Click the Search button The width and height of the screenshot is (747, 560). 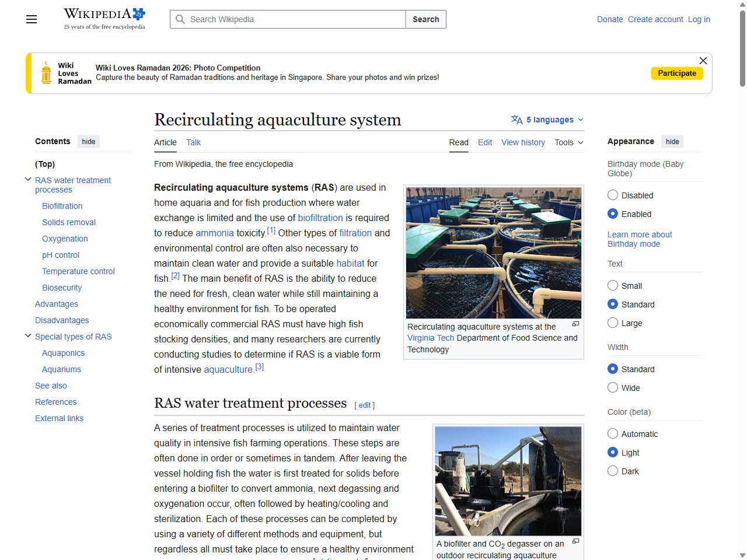[x=426, y=19]
